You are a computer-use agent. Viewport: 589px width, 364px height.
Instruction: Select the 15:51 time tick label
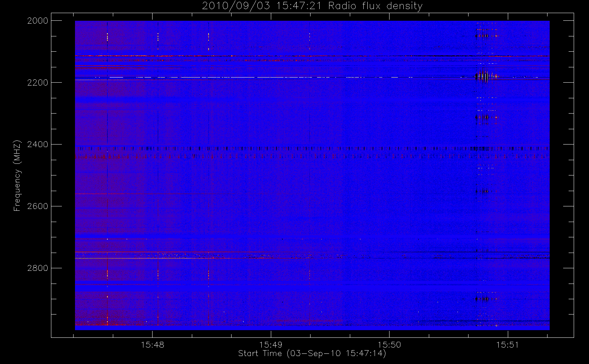click(x=507, y=345)
